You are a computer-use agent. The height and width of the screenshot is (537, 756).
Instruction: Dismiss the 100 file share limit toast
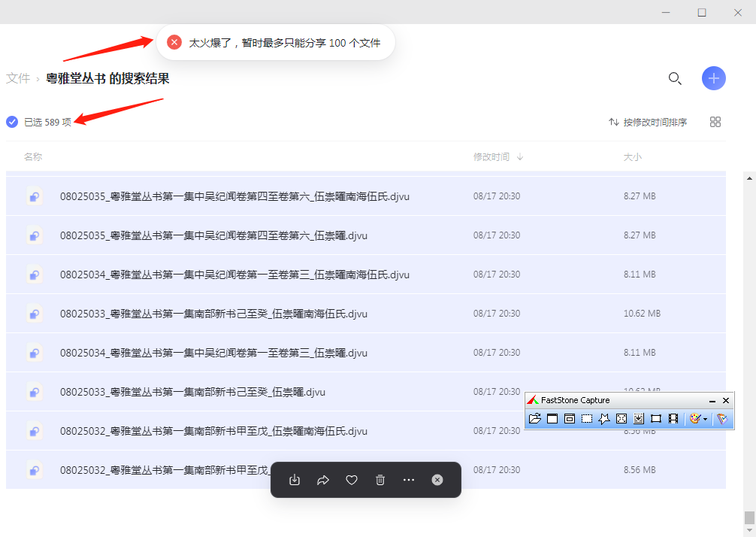click(x=174, y=42)
